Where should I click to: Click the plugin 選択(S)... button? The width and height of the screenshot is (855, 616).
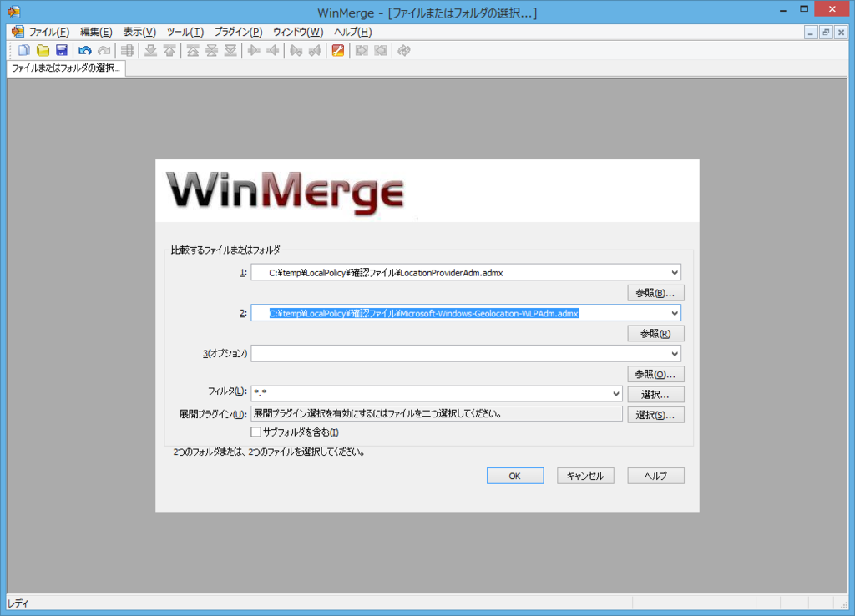(x=655, y=415)
